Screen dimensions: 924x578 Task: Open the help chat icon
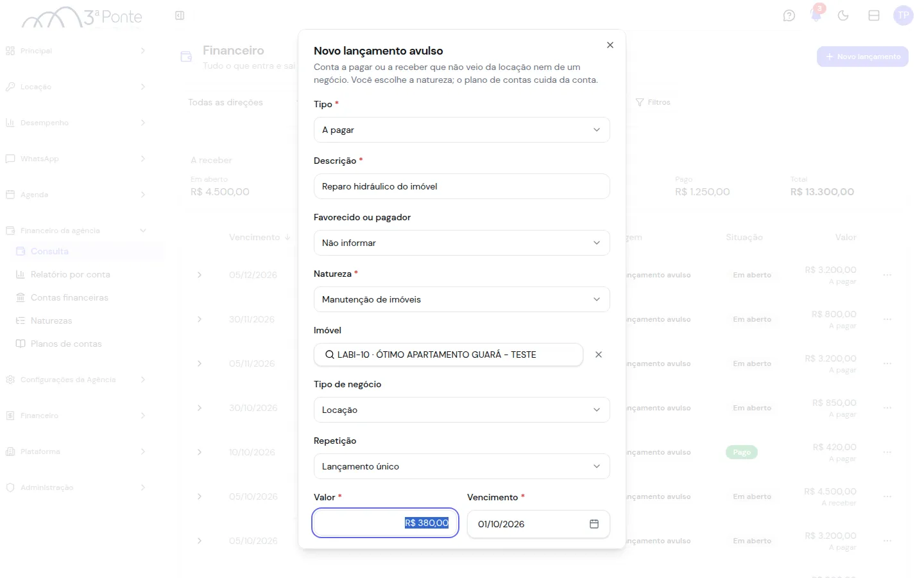pyautogui.click(x=789, y=15)
